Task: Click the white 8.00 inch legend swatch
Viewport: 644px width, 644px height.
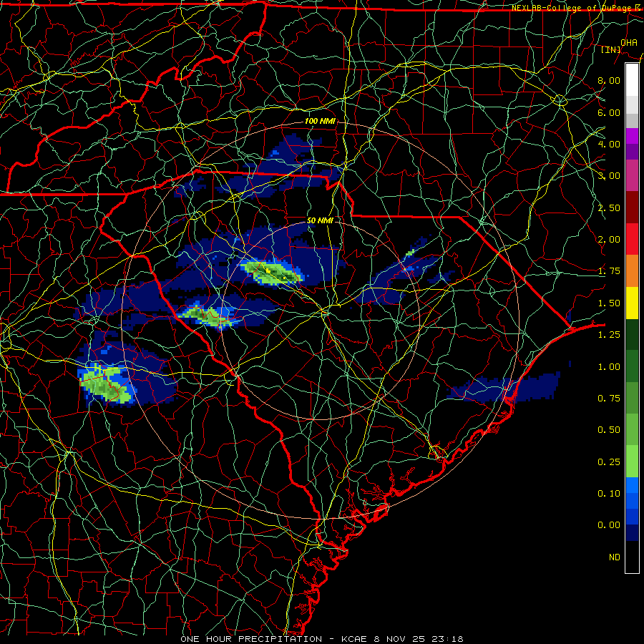Action: coord(632,80)
